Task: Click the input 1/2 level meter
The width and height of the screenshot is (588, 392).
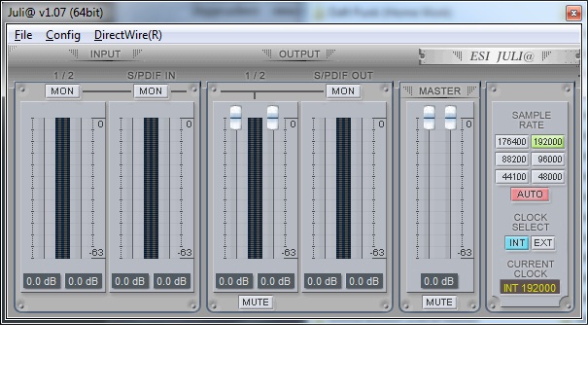Action: (x=62, y=188)
